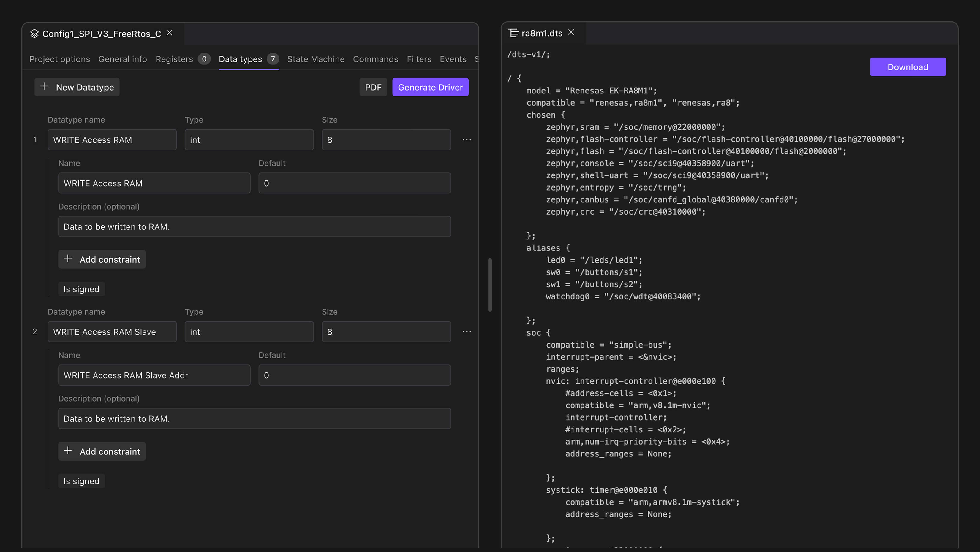This screenshot has height=552, width=980.
Task: Go to Commands tab
Action: click(375, 59)
